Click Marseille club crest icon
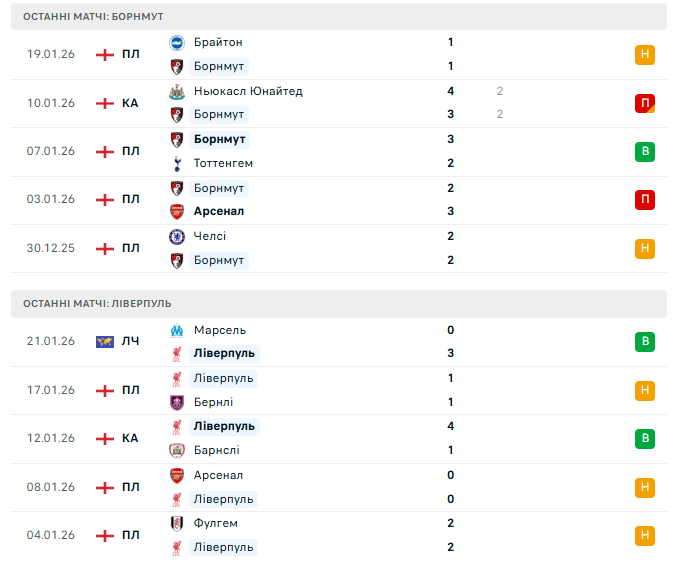Screen dimensions: 676x562 [x=177, y=330]
